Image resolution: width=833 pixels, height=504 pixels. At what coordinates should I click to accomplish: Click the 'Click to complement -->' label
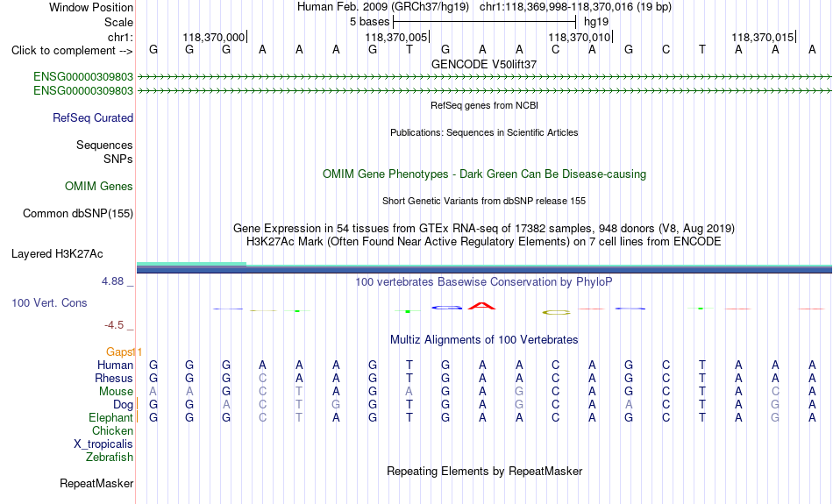[72, 51]
